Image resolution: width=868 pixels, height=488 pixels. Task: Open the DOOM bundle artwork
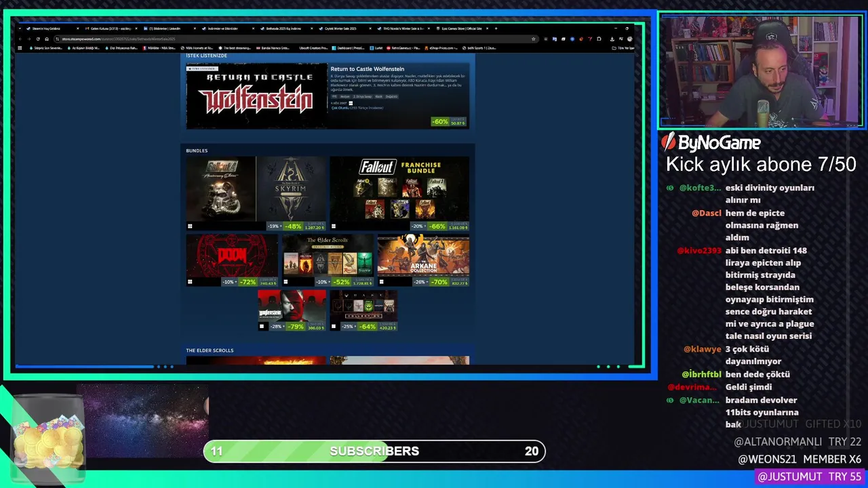(x=232, y=256)
